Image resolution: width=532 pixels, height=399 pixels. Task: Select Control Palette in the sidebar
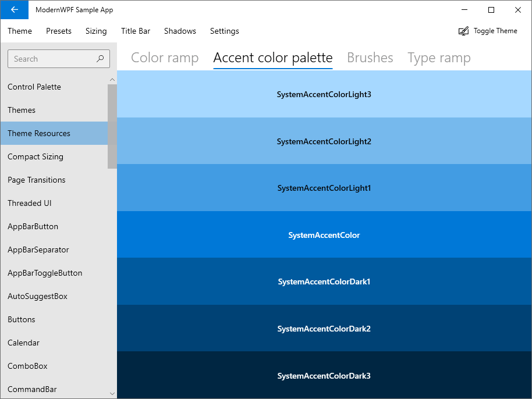pos(34,87)
